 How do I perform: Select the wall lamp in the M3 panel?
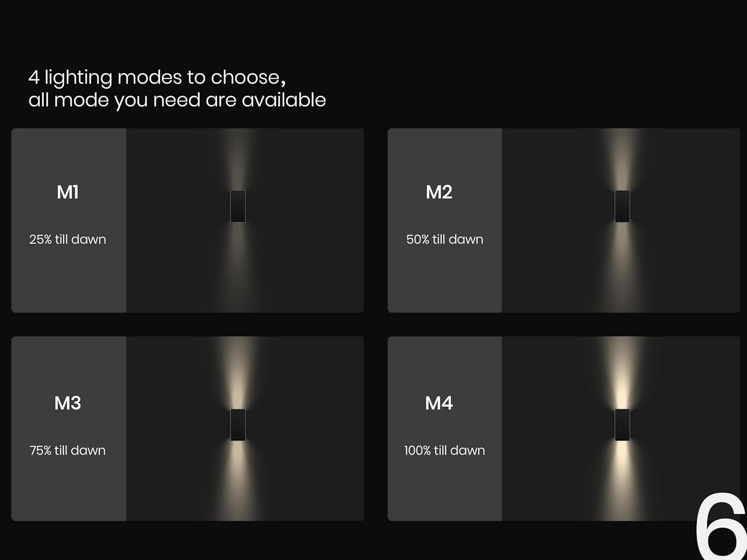pyautogui.click(x=238, y=425)
